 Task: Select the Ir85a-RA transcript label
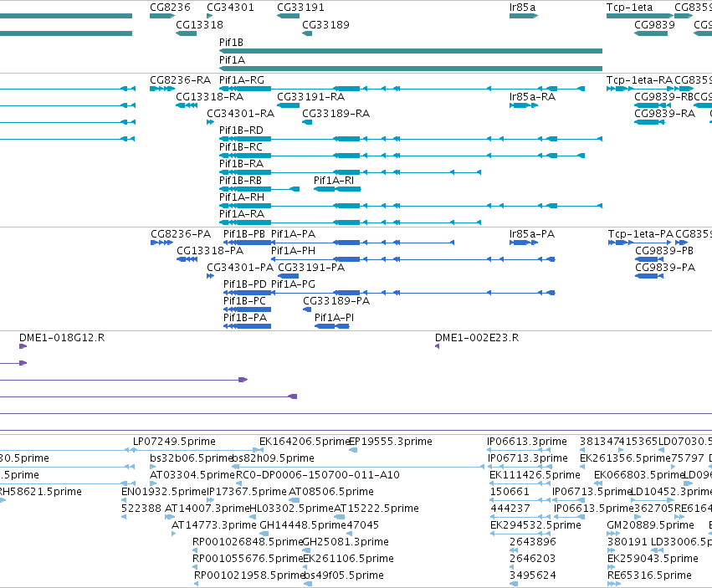(x=532, y=97)
